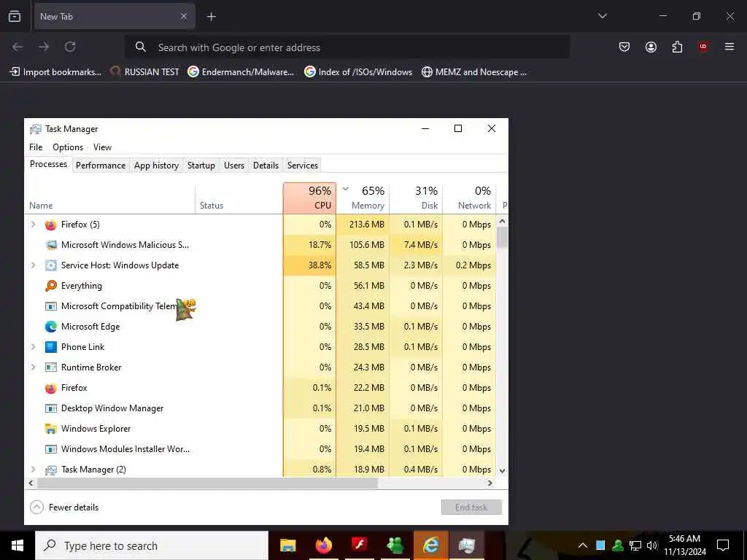Switch to the Users tab
This screenshot has height=560, width=747.
234,166
